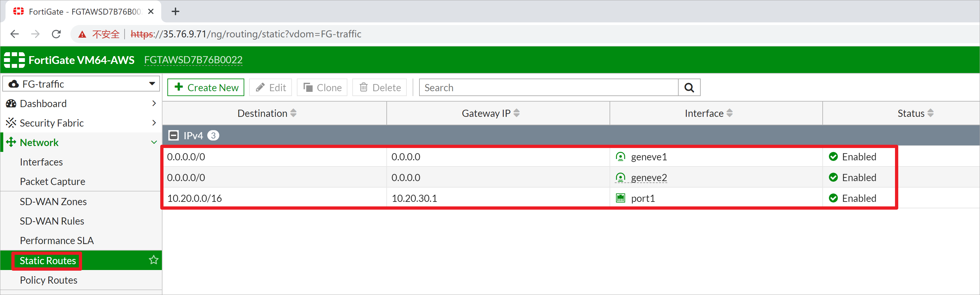Favorite Static Routes with the star icon

pos(153,260)
